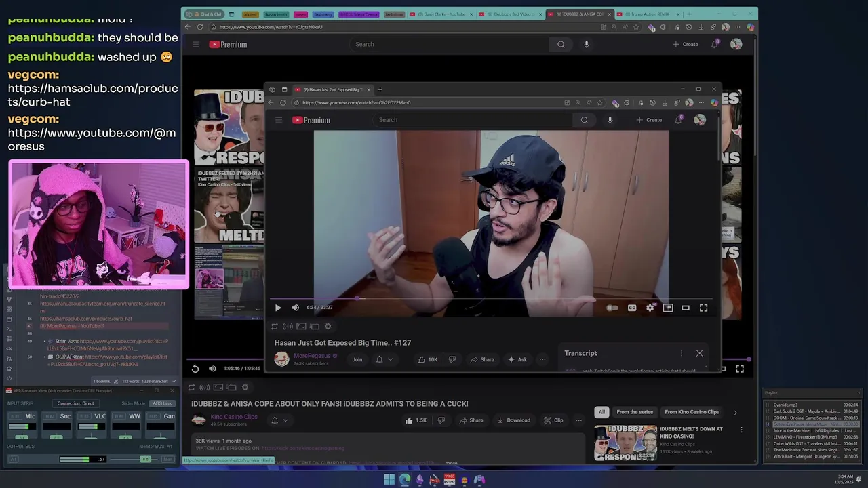Click the gear icon below Hasan video toolbar

[328, 326]
